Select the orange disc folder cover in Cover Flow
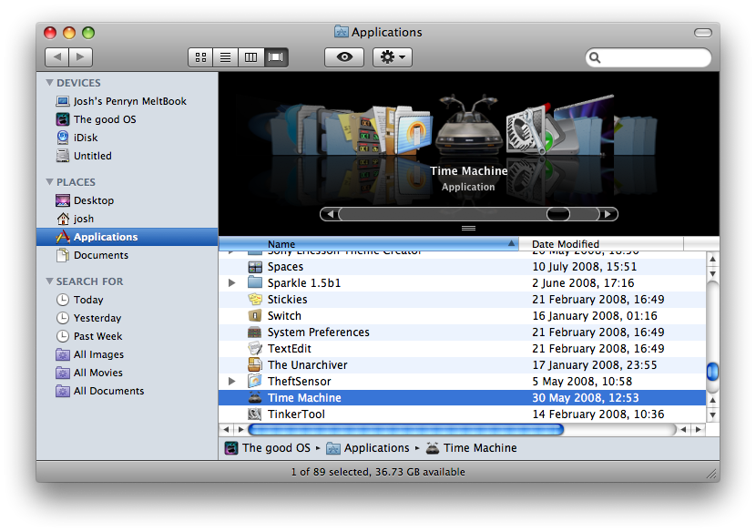Screen dimensions: 756x532 (x=414, y=131)
